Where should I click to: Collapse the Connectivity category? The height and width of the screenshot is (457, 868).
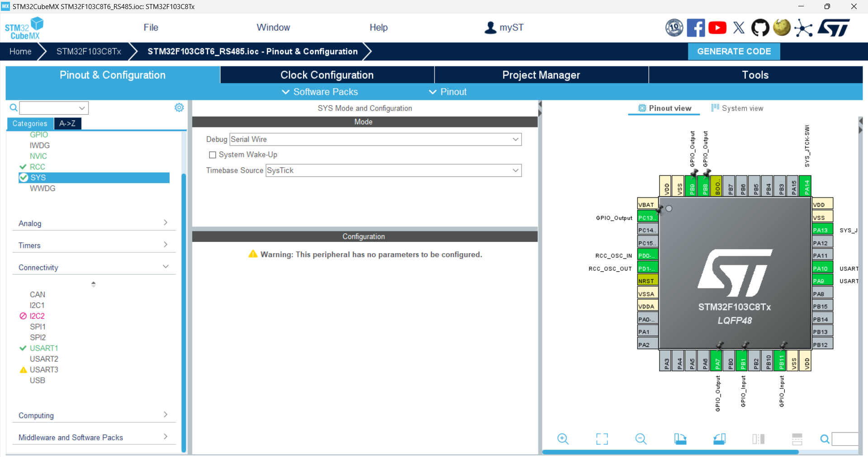point(94,267)
